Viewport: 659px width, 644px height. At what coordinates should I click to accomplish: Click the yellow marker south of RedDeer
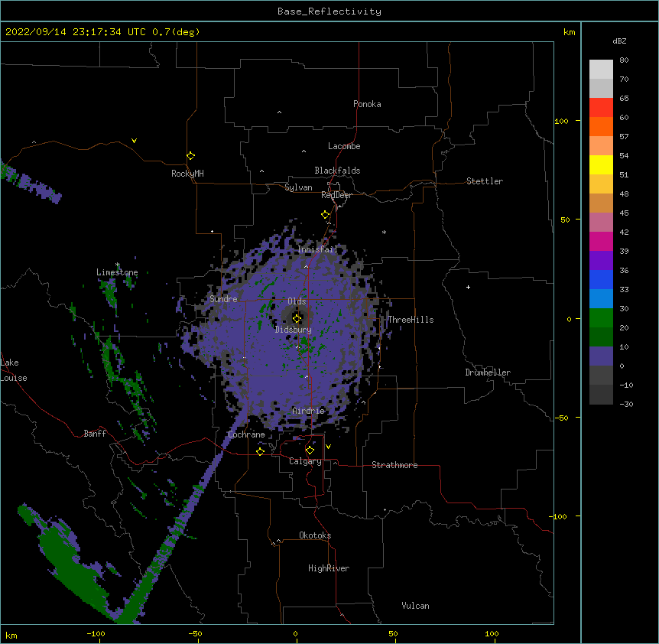click(x=326, y=215)
